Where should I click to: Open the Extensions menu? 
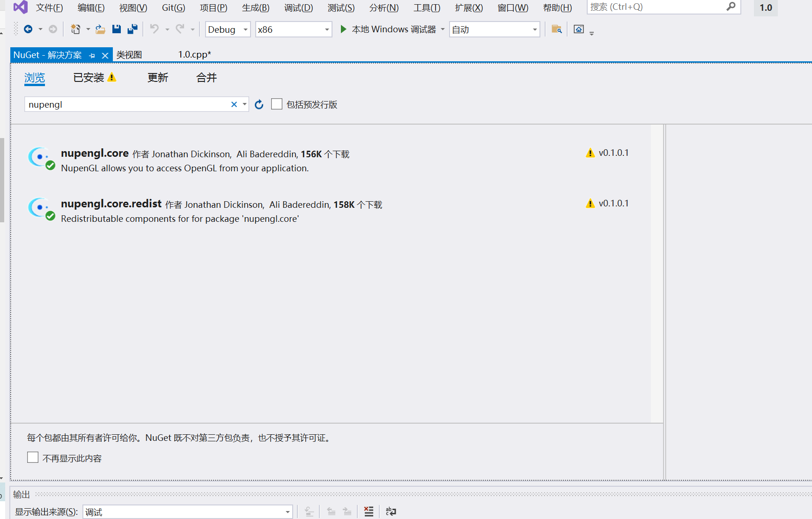point(469,7)
